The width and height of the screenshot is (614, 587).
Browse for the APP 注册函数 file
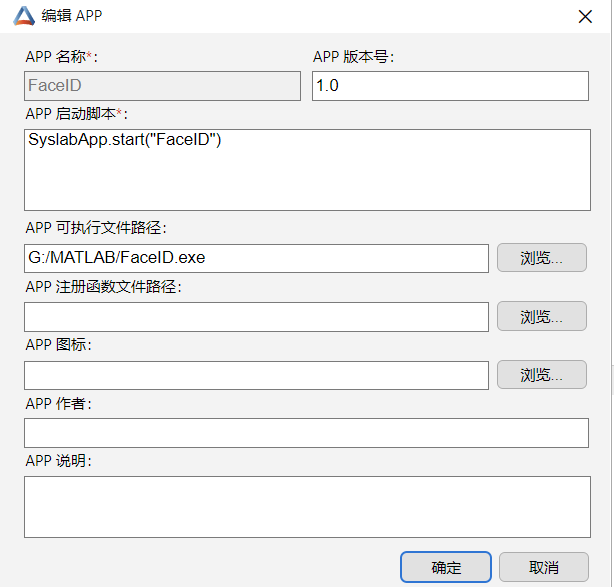[x=542, y=316]
